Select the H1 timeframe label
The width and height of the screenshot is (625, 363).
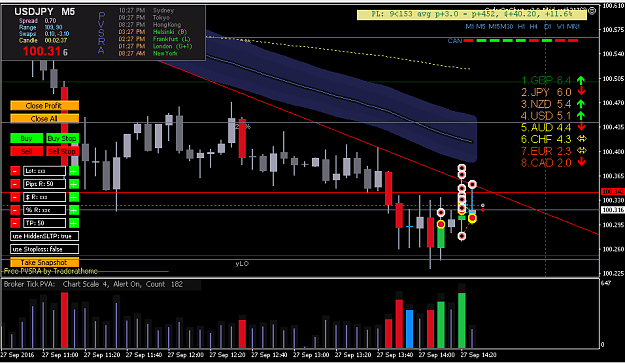(x=521, y=27)
